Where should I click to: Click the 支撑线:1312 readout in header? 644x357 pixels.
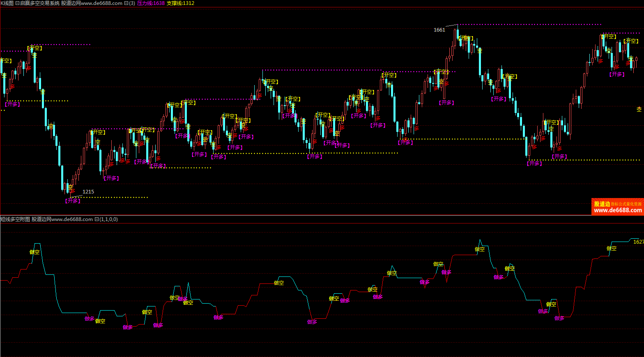point(180,3)
